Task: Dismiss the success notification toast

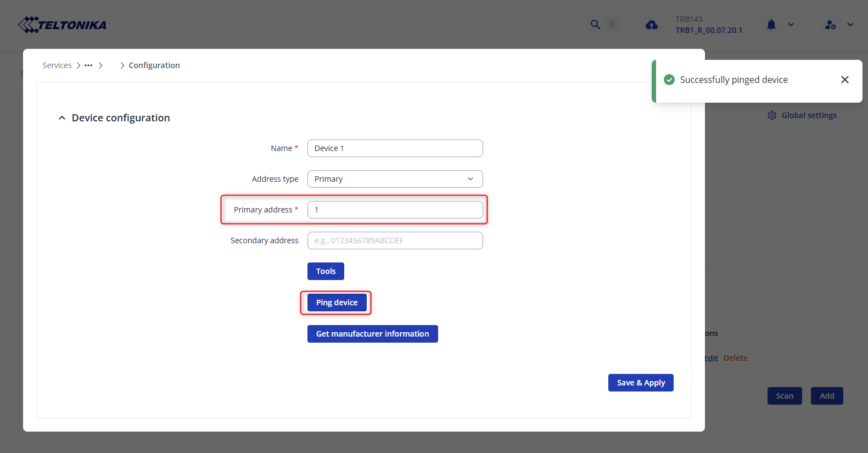Action: (x=844, y=80)
